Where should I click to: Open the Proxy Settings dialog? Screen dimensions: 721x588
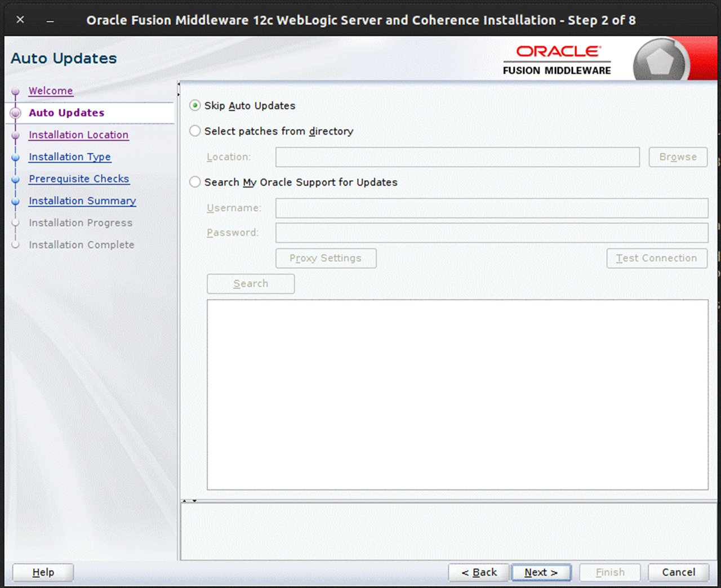pos(326,258)
